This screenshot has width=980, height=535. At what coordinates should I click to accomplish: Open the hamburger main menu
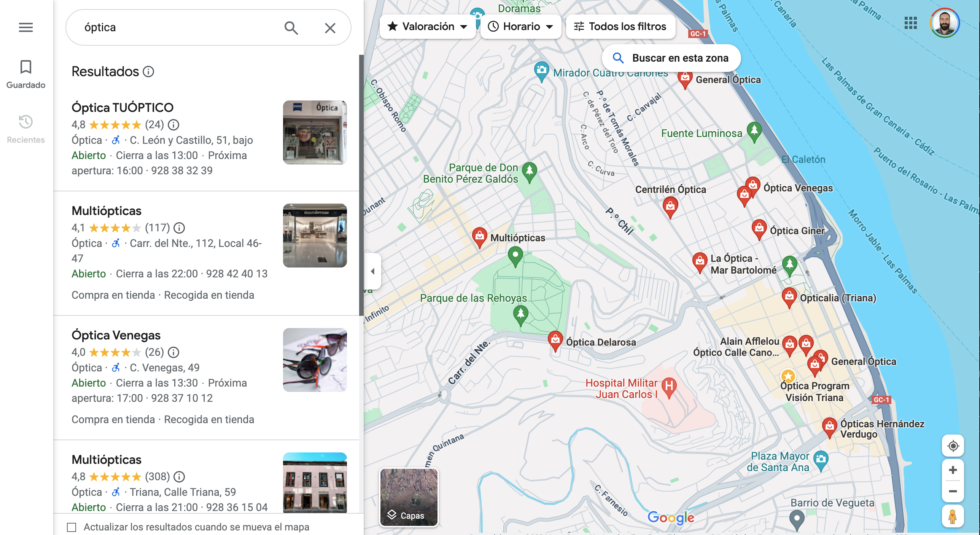point(26,27)
